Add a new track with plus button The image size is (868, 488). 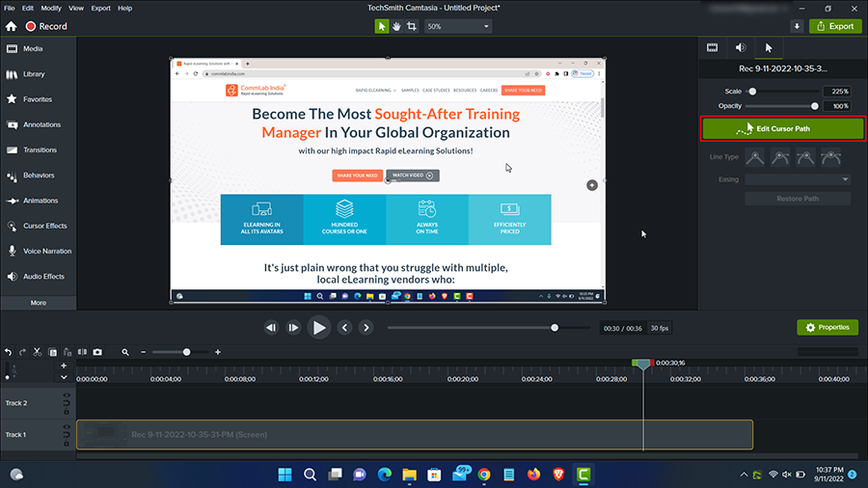pos(64,366)
